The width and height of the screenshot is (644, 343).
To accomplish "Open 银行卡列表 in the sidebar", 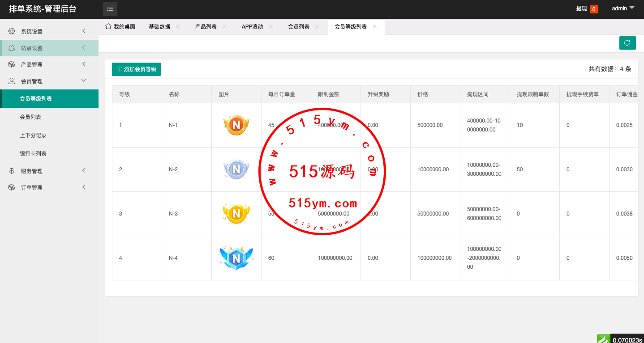I will click(x=33, y=153).
